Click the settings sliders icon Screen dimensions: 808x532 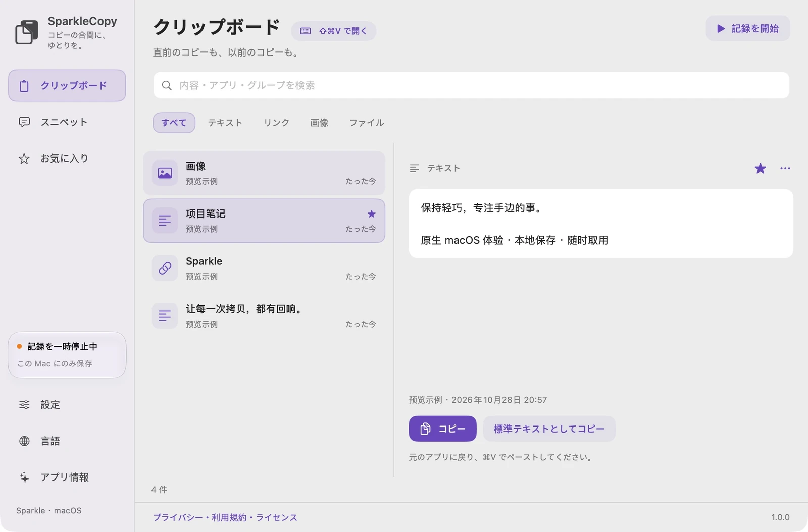pyautogui.click(x=24, y=405)
